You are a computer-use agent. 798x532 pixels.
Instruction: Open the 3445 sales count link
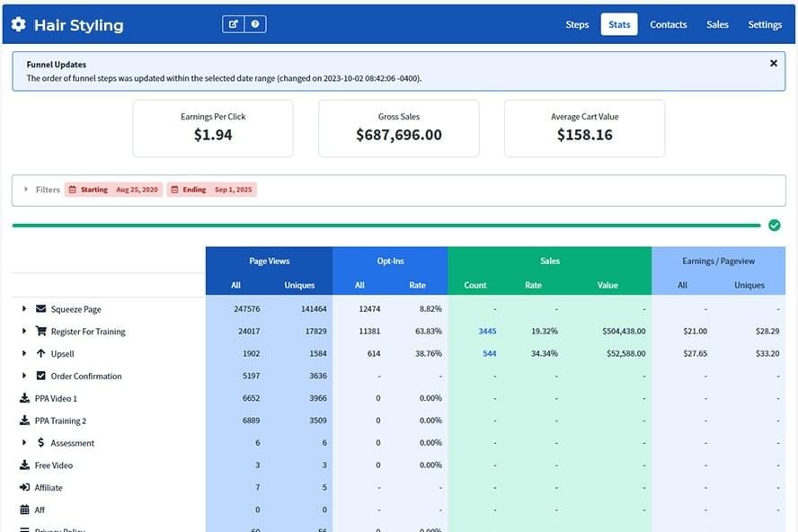(x=487, y=332)
